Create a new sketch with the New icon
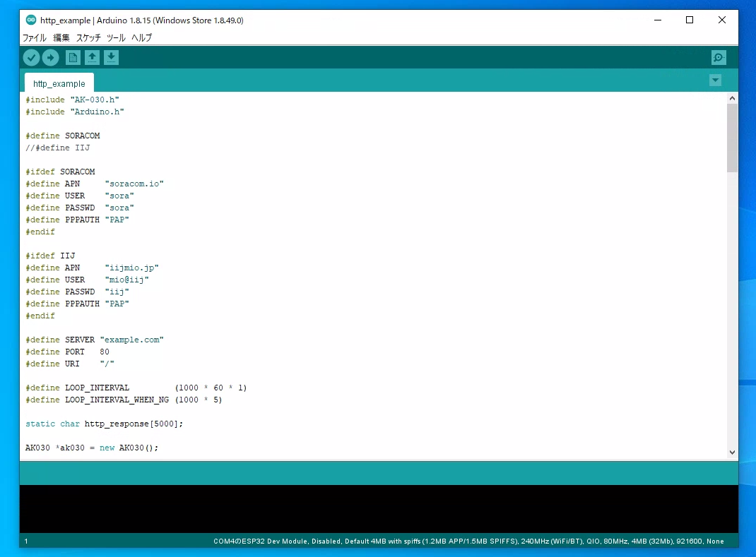756x557 pixels. 73,58
